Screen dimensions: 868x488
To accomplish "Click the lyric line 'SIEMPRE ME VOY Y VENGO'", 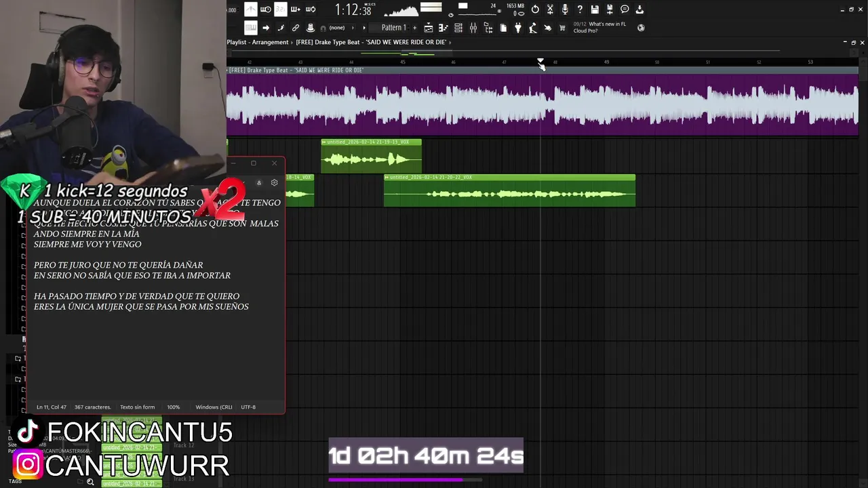I will coord(87,244).
